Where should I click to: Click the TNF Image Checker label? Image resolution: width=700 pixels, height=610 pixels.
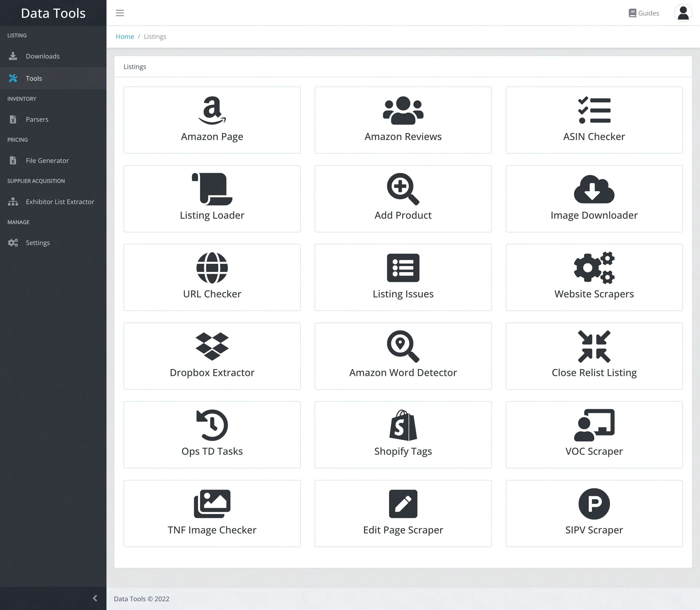coord(212,530)
